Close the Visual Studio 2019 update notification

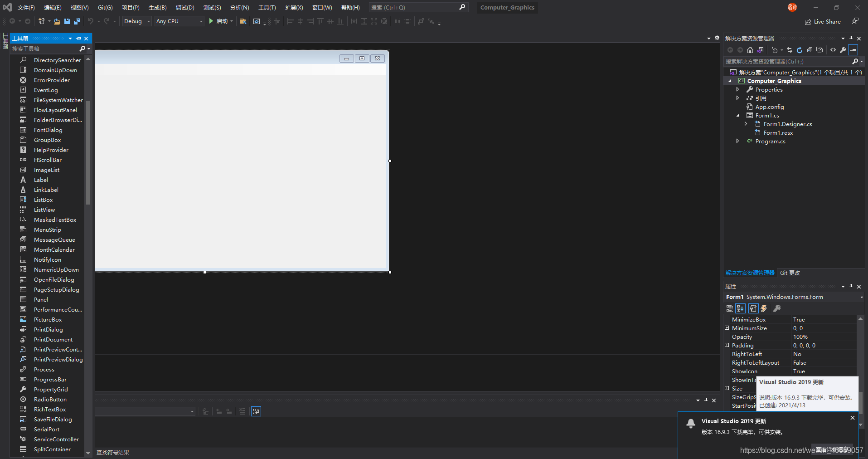853,418
